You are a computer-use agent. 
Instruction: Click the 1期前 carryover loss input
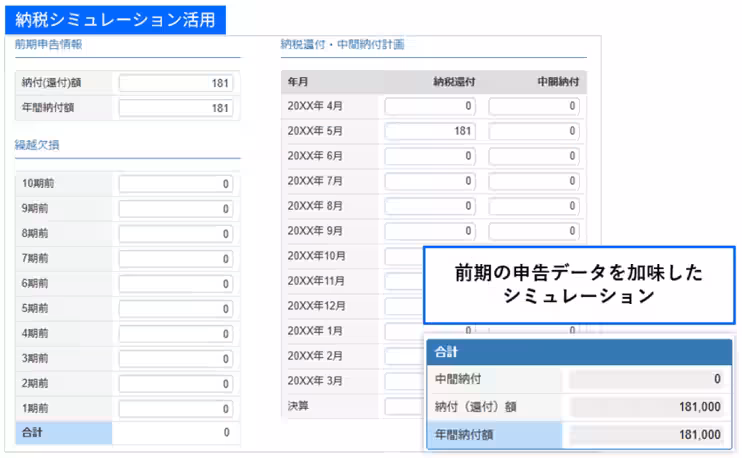tap(176, 408)
